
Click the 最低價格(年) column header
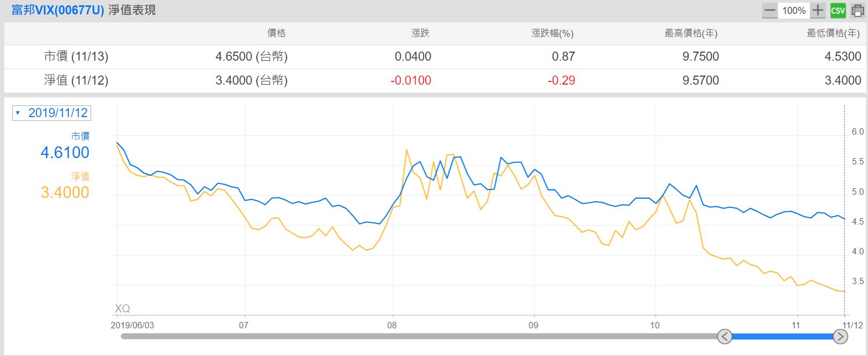click(833, 33)
